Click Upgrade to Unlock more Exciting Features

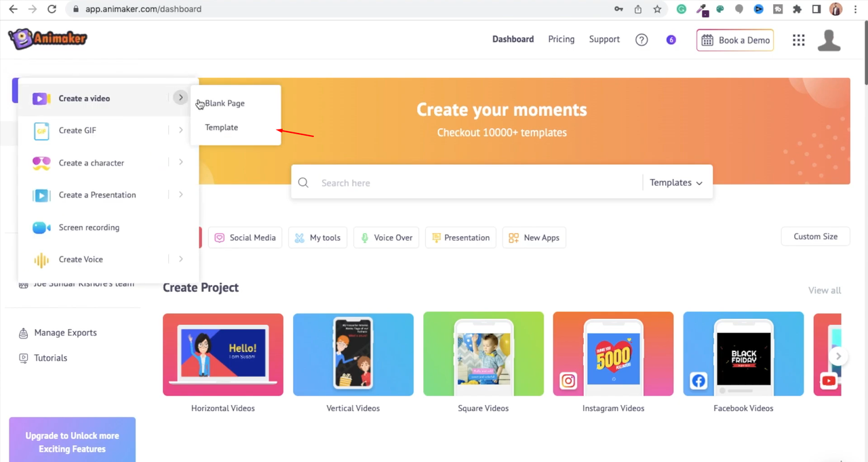[x=72, y=440]
